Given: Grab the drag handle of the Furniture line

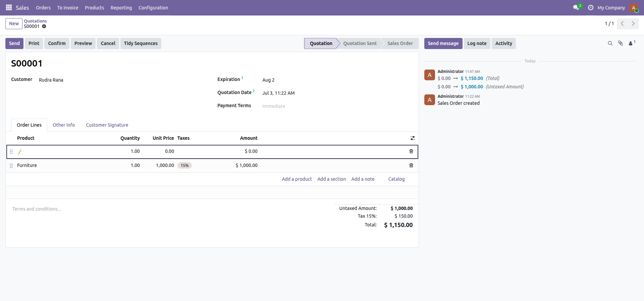Looking at the screenshot, I should click(x=11, y=166).
